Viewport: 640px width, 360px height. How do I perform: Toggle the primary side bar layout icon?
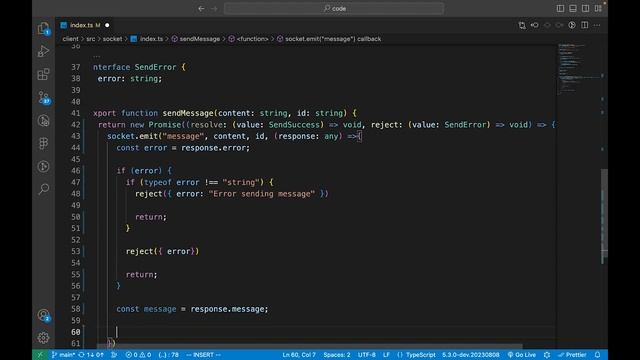(x=560, y=8)
